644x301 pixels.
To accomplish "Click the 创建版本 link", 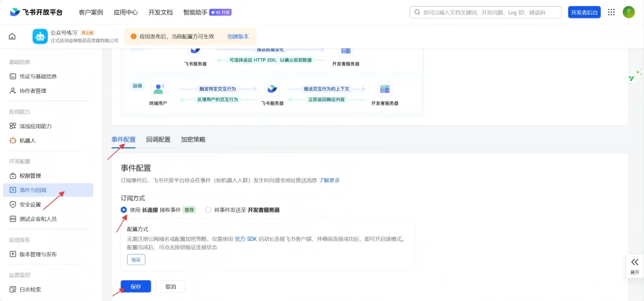I will tap(238, 36).
